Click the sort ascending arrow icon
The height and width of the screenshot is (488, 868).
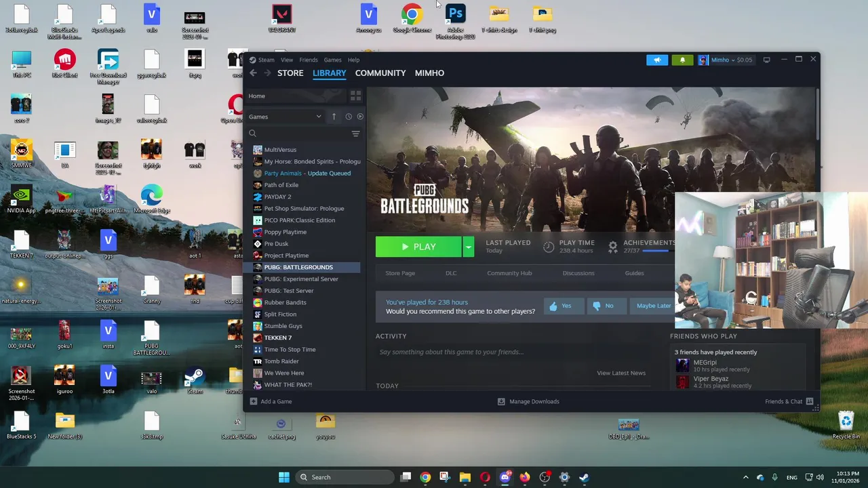coord(334,117)
